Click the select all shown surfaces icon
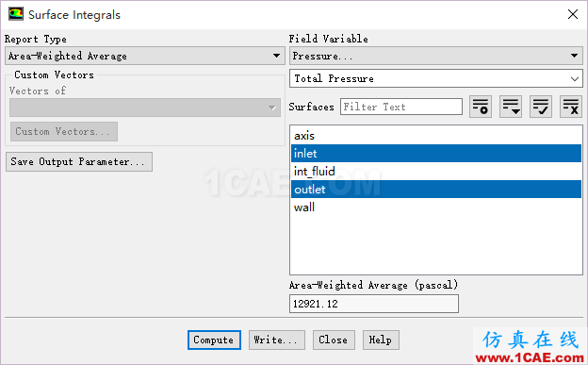Image resolution: width=588 pixels, height=365 pixels. pyautogui.click(x=540, y=107)
